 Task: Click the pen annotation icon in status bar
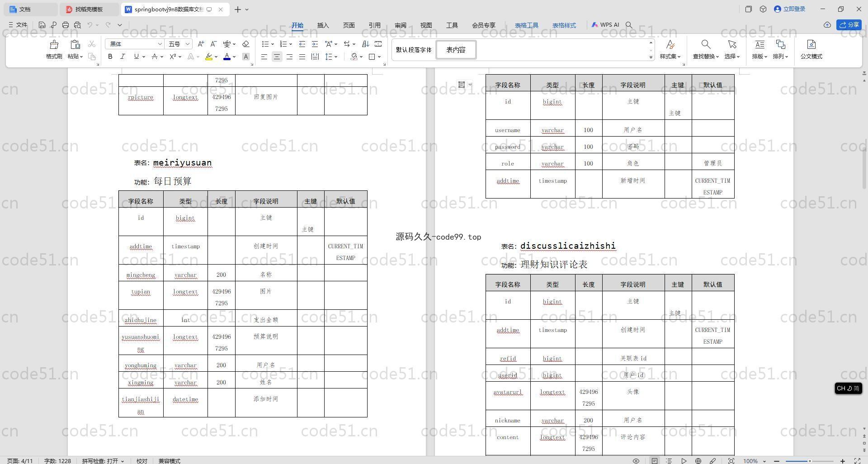pyautogui.click(x=712, y=461)
